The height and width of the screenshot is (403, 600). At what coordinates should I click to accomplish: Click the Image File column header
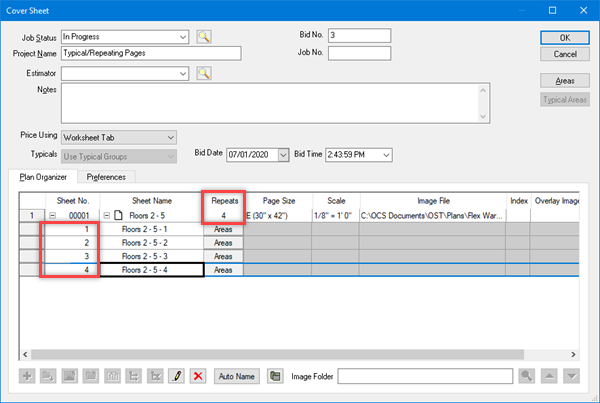click(x=433, y=201)
